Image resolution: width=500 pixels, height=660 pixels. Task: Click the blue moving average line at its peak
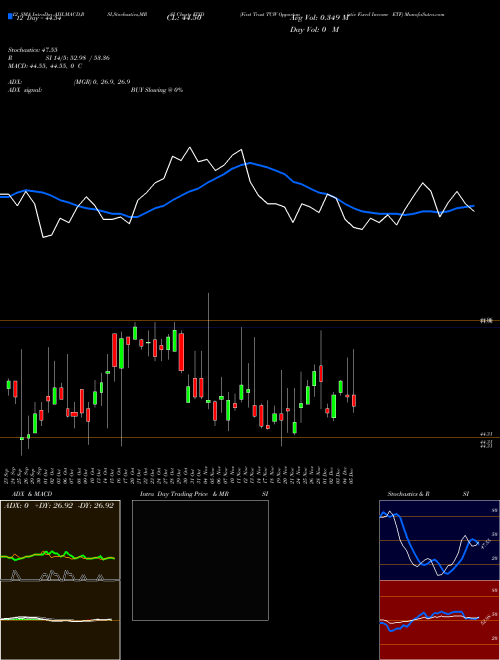(x=249, y=163)
